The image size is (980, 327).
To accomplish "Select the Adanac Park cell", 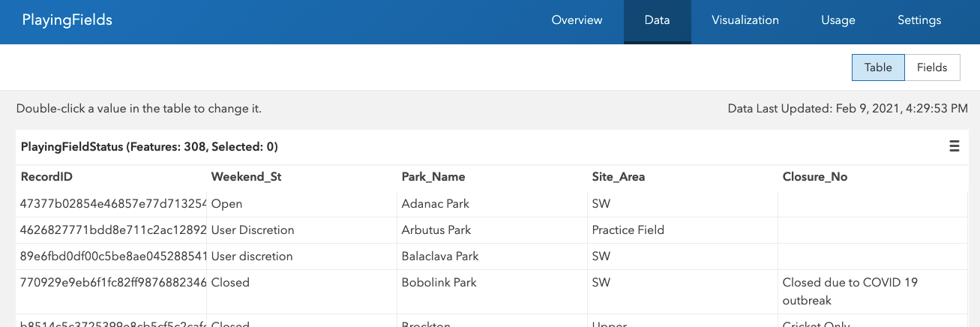I will [x=493, y=204].
